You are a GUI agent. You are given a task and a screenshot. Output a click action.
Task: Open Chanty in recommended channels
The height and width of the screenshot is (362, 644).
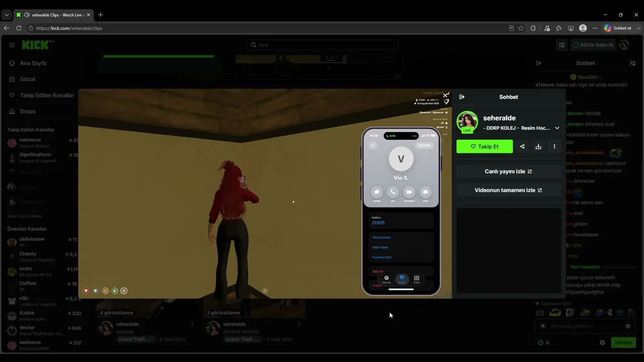click(x=41, y=257)
